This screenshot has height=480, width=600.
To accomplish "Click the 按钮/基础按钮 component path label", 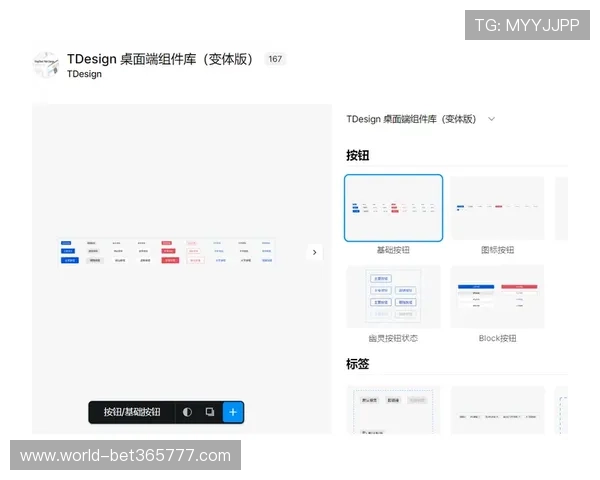I will 132,412.
